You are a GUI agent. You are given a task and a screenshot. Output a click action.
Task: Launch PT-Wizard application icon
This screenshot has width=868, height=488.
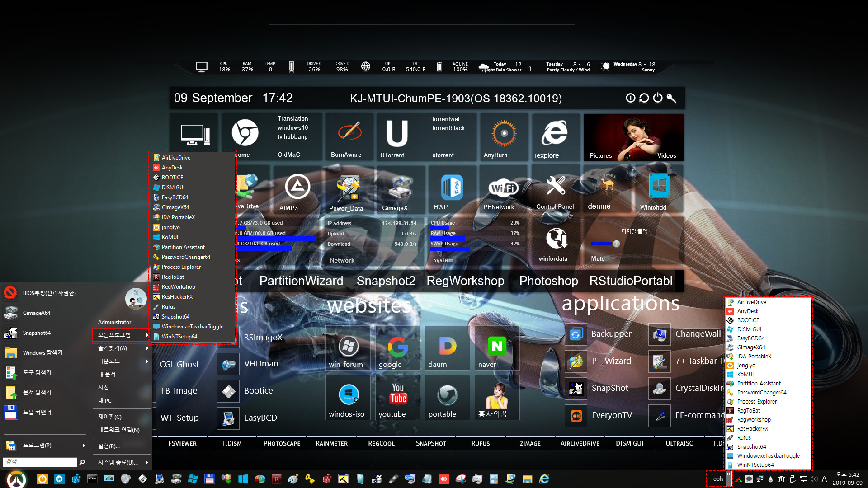click(576, 361)
